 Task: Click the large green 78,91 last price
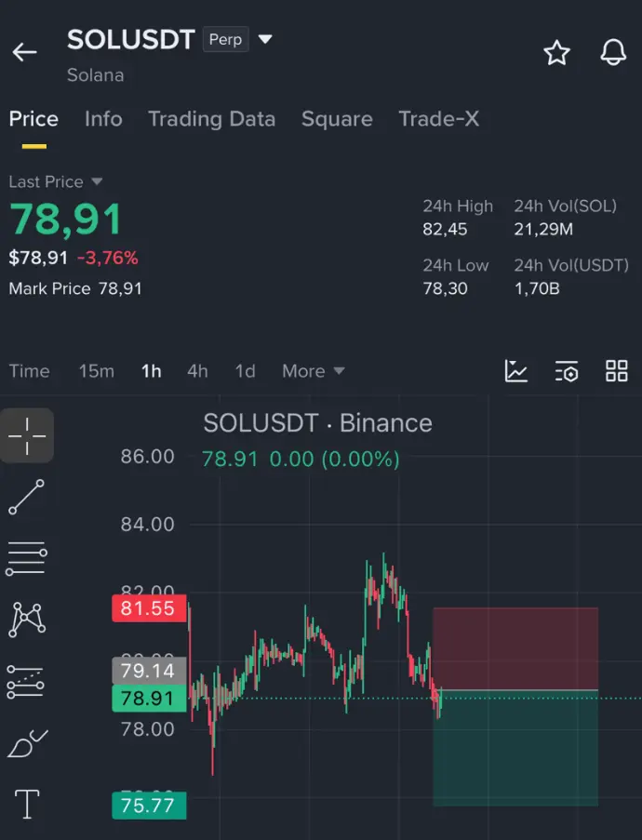66,220
